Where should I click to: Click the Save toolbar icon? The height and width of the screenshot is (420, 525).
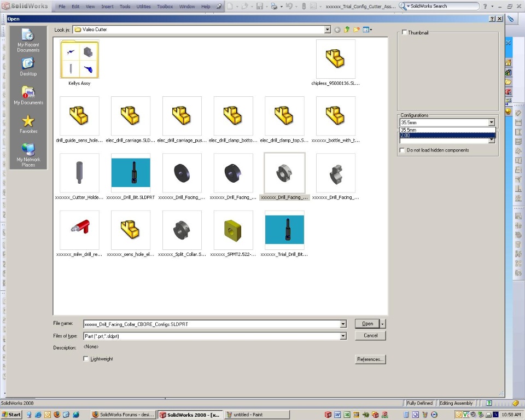pos(259,6)
